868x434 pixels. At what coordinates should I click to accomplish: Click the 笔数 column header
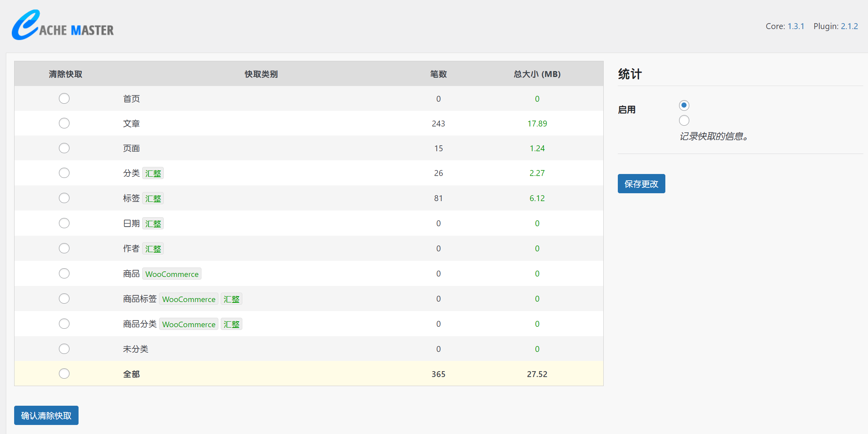pos(438,74)
